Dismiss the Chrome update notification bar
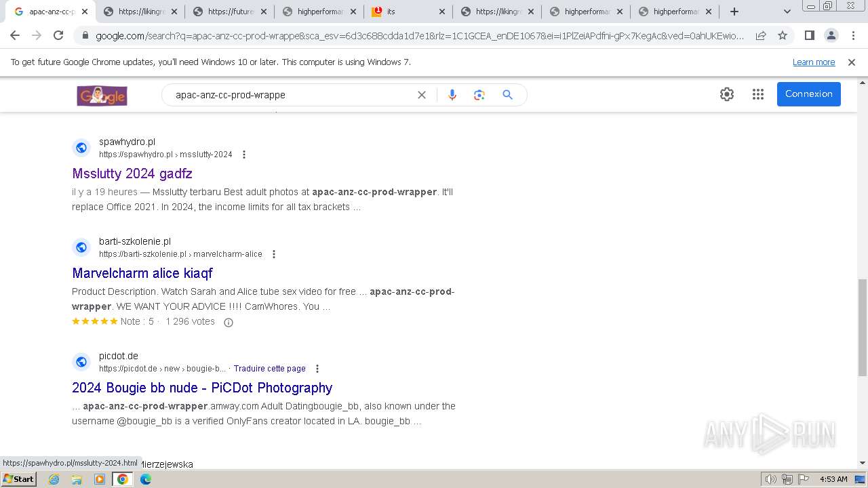The image size is (868, 488). [852, 62]
